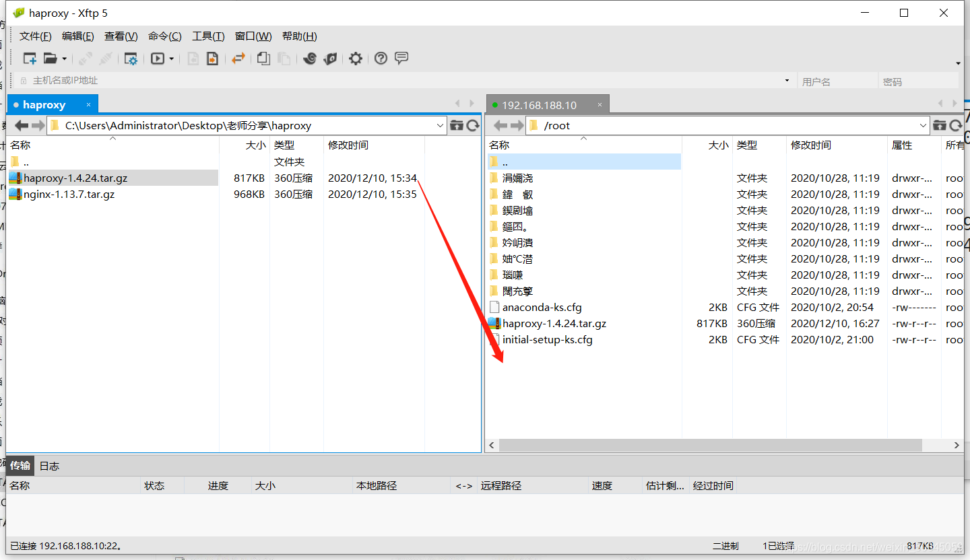Click the Open Session folder icon

(51, 59)
